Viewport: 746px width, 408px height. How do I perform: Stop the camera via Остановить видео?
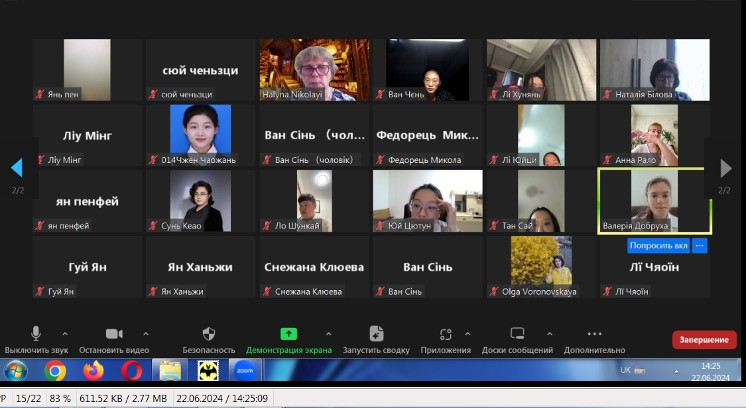[x=114, y=340]
